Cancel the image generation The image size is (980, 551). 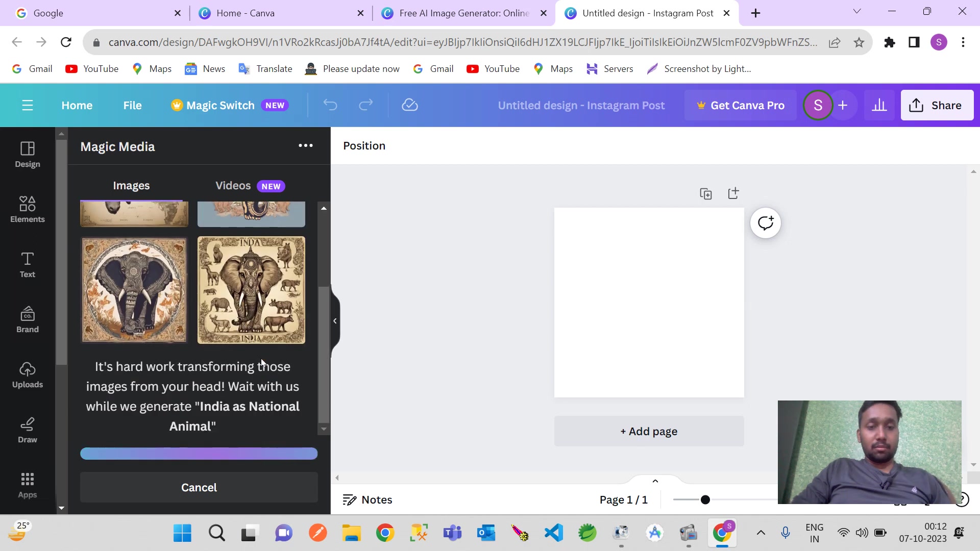coord(199,488)
